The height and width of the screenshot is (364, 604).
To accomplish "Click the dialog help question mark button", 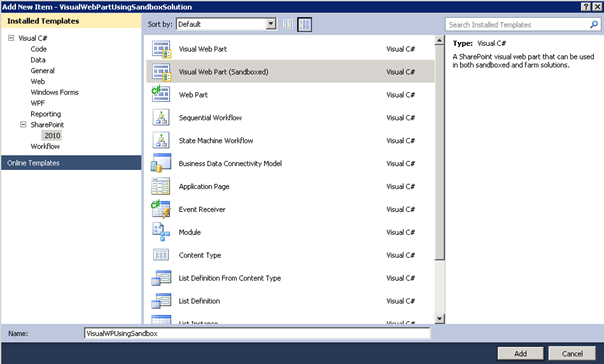I will coord(586,7).
